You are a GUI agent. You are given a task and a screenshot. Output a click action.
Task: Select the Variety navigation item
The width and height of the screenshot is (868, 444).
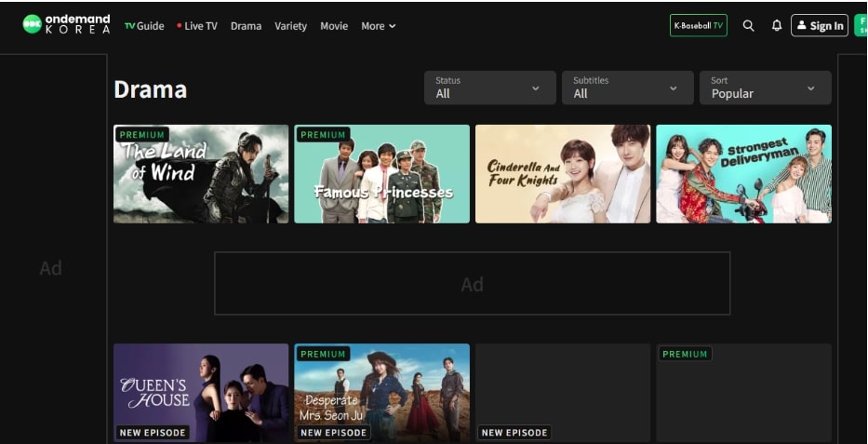click(290, 26)
